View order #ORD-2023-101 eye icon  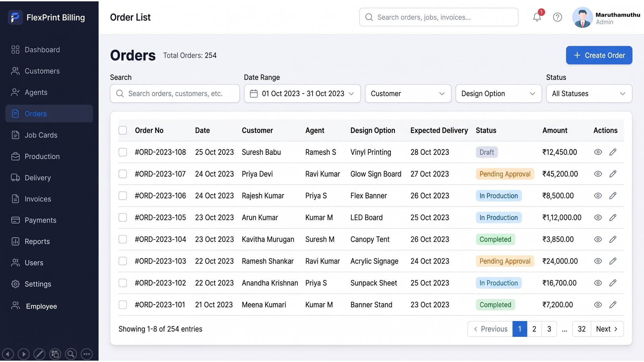point(598,305)
